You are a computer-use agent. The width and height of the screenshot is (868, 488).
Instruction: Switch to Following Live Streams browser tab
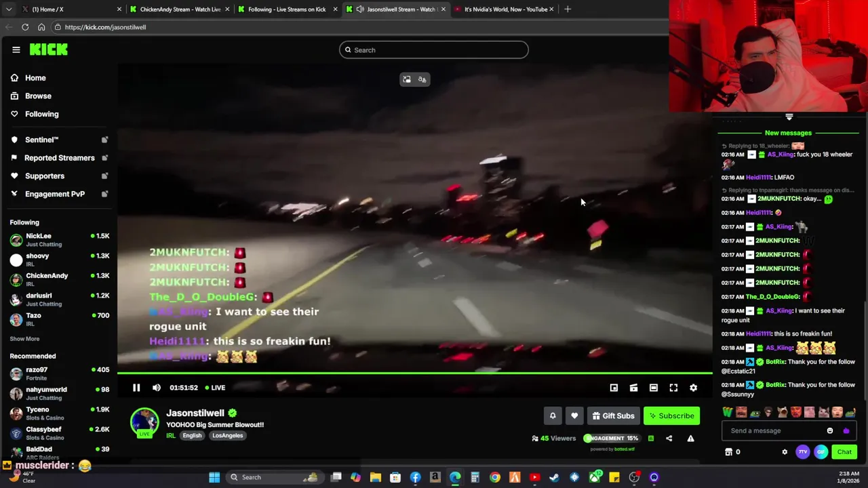[x=288, y=9]
